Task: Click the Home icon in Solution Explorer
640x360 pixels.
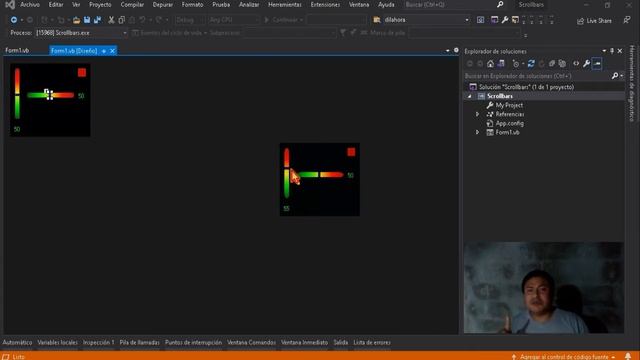Action: point(491,64)
